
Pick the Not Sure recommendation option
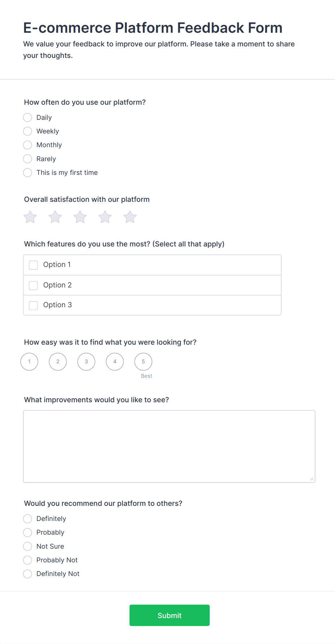28,547
